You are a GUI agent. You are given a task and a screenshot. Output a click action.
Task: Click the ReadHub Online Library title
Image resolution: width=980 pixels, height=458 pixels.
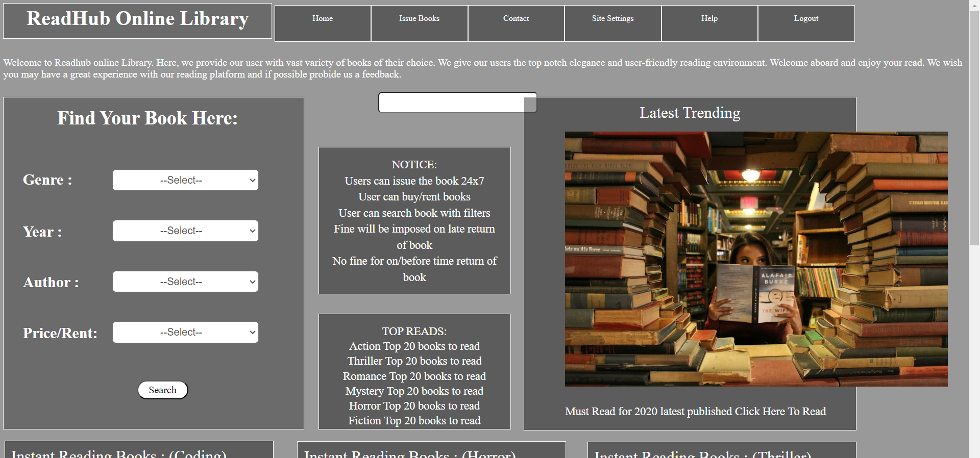coord(138,19)
